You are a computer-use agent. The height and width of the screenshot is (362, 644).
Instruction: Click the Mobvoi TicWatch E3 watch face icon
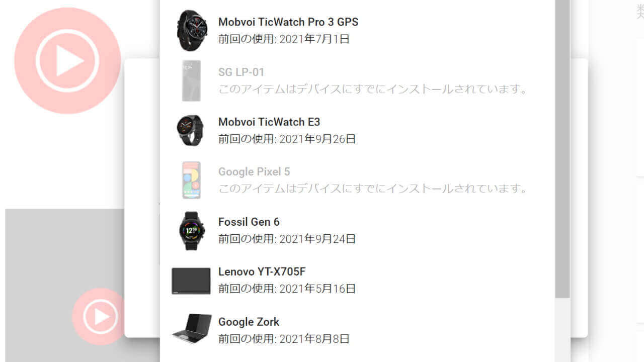191,130
